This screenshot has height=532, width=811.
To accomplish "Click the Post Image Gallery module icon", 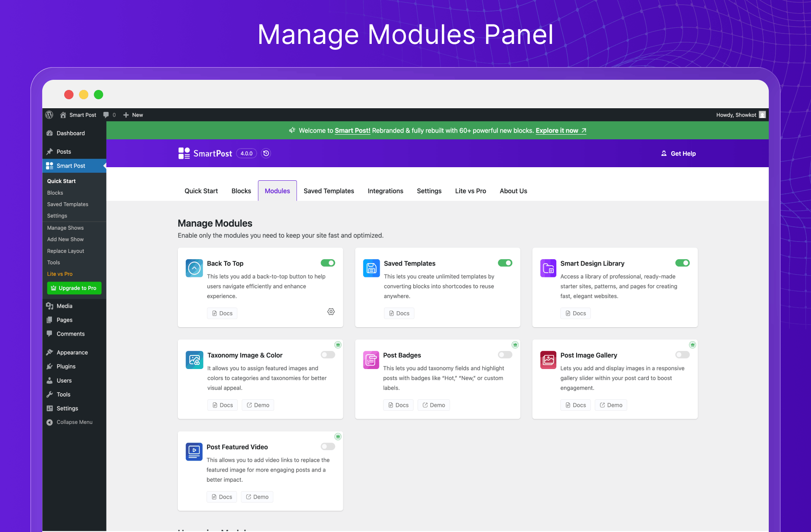I will [548, 360].
